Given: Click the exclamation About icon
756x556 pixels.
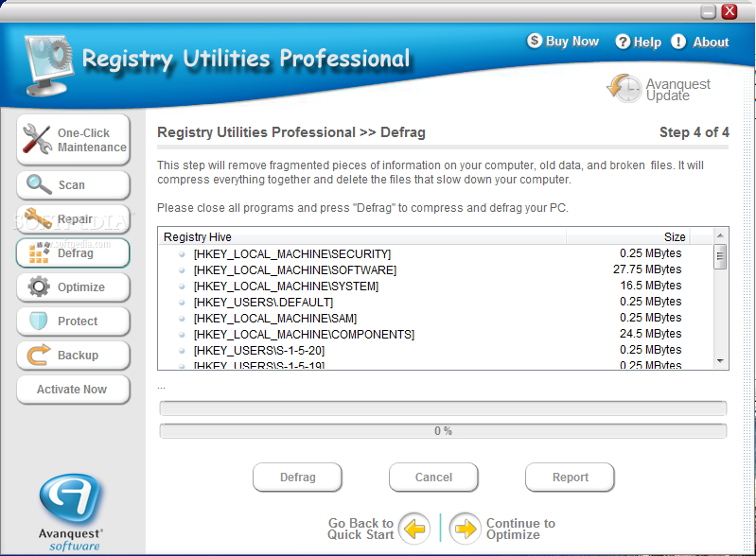Looking at the screenshot, I should [678, 42].
